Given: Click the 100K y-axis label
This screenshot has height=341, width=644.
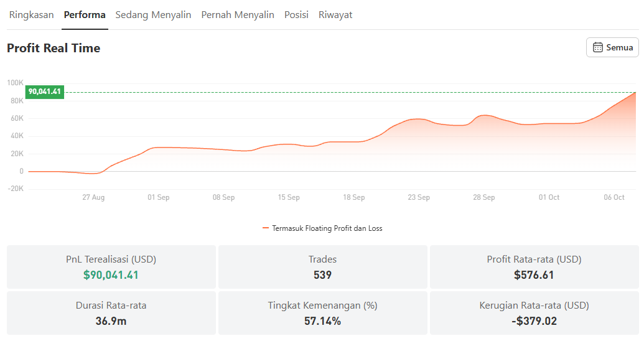Looking at the screenshot, I should (x=15, y=83).
